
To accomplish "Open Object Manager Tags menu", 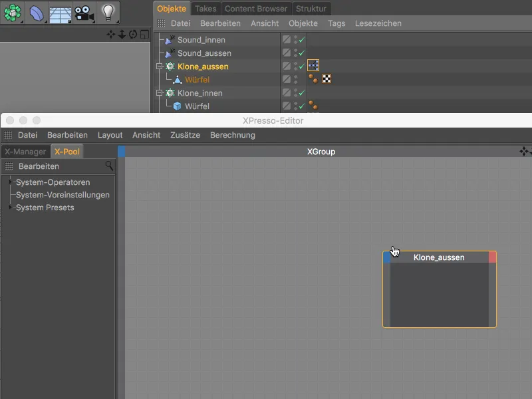I will point(336,23).
